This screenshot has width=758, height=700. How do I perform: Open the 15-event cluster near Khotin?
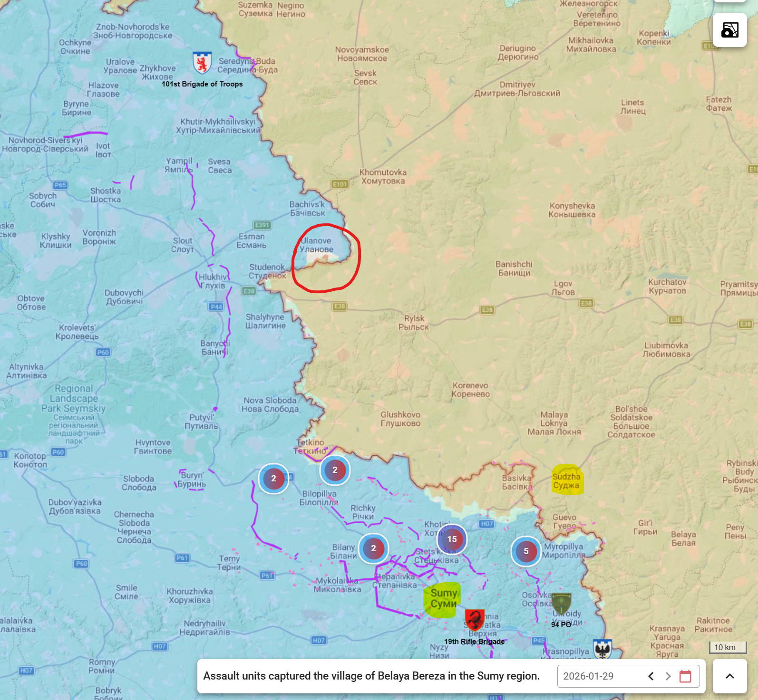tap(452, 539)
